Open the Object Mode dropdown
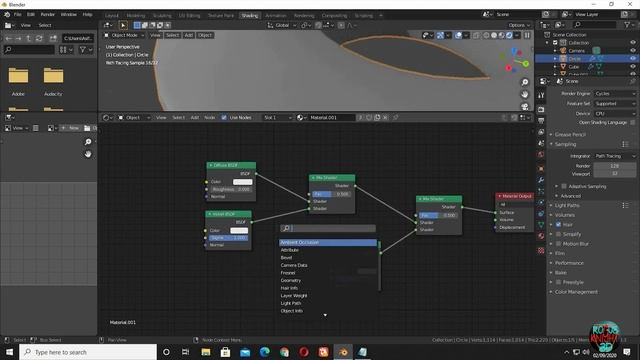 point(124,36)
